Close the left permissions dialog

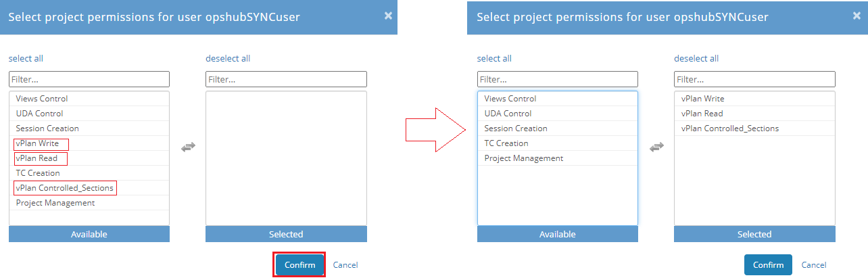click(388, 16)
